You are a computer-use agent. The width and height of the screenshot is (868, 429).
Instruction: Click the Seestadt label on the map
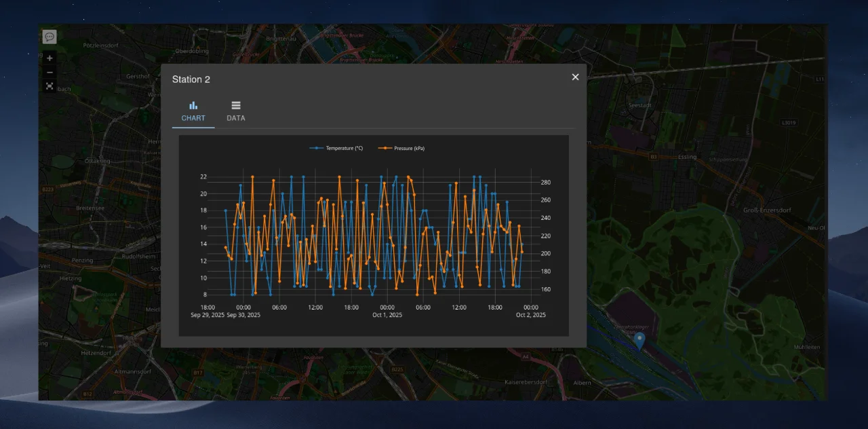pos(639,106)
